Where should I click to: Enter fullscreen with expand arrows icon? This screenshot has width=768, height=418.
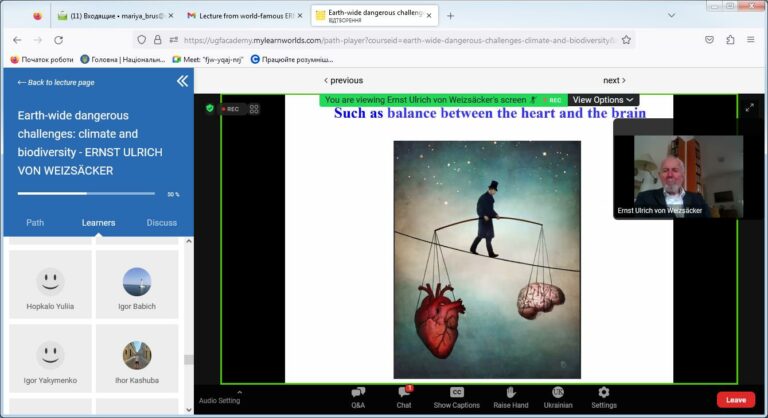(x=749, y=107)
